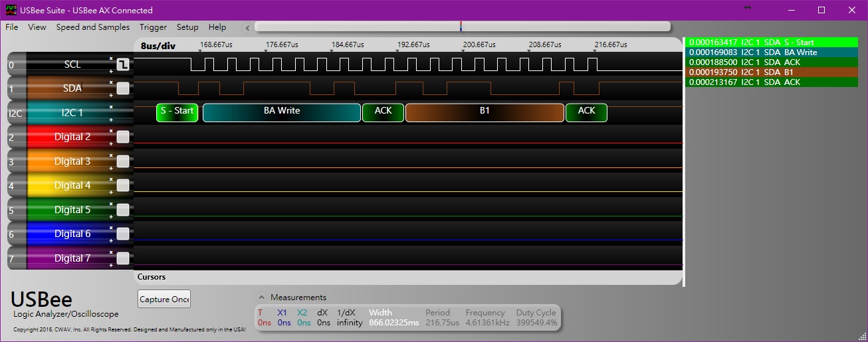This screenshot has height=342, width=868.
Task: Click the double-arrow icon in the title bar
Action: click(x=748, y=8)
